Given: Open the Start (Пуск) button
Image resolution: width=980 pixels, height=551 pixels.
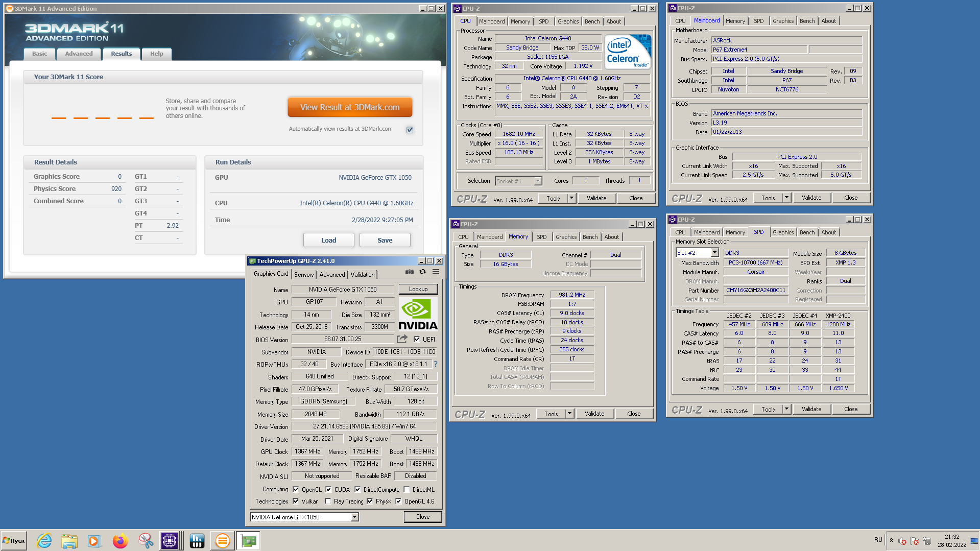Looking at the screenshot, I should click(x=14, y=541).
